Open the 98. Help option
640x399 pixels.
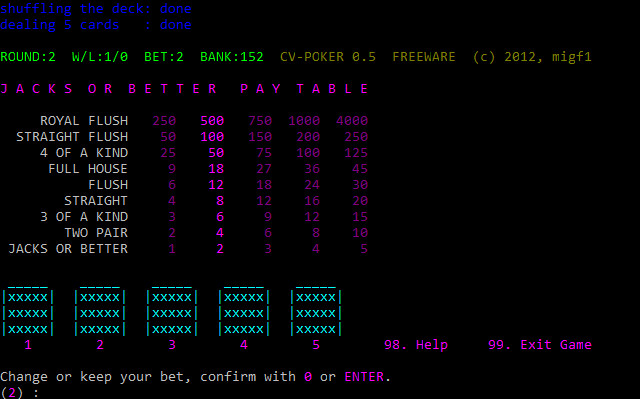416,345
